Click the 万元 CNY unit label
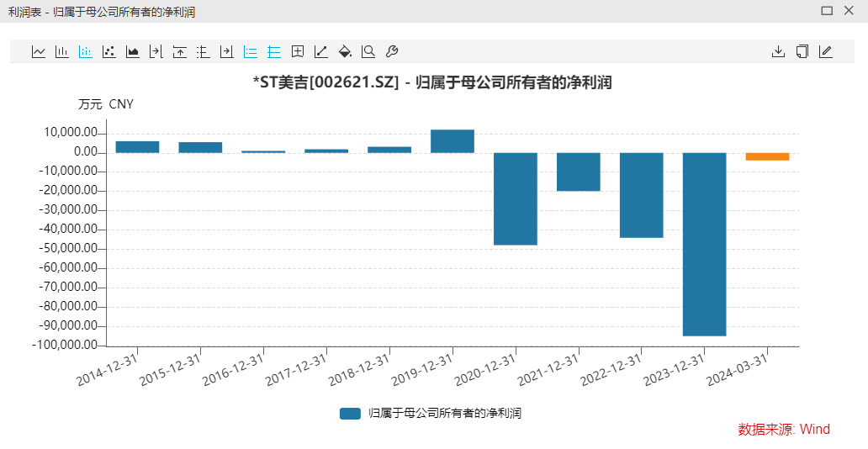This screenshot has height=449, width=868. [x=106, y=104]
